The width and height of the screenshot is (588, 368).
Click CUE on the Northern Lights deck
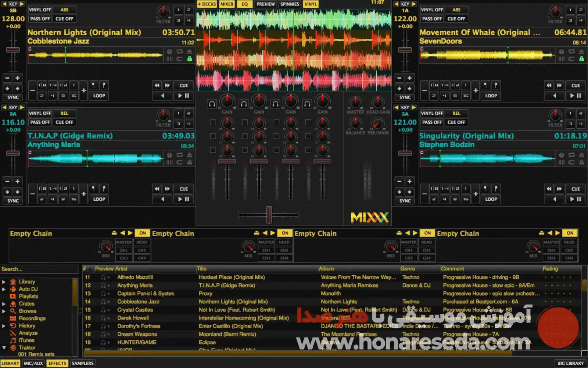click(184, 85)
